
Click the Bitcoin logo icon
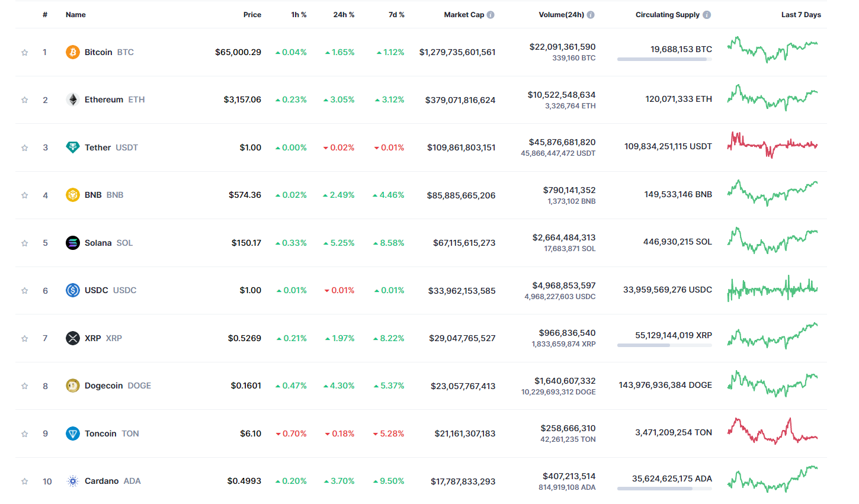pyautogui.click(x=73, y=52)
